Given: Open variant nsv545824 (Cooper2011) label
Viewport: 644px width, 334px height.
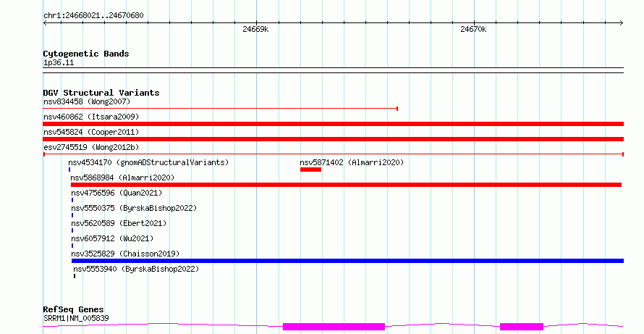Looking at the screenshot, I should point(91,132).
